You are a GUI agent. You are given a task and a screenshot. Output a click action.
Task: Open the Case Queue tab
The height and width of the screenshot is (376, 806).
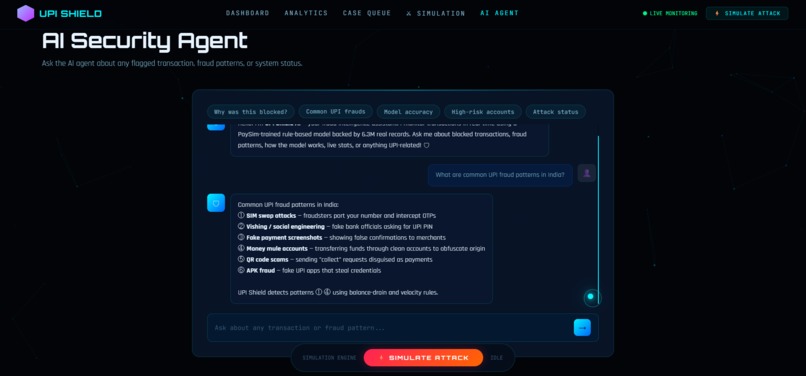367,13
